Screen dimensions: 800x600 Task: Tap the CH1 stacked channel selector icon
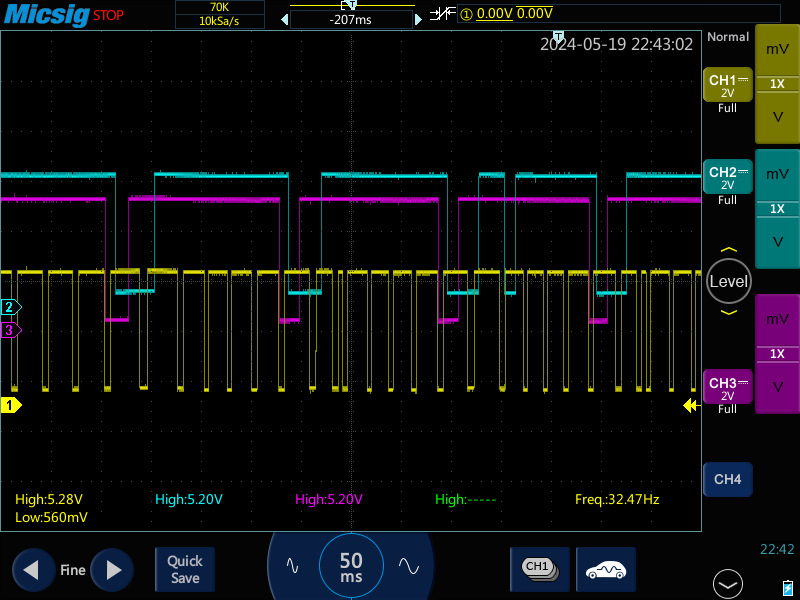[x=539, y=568]
